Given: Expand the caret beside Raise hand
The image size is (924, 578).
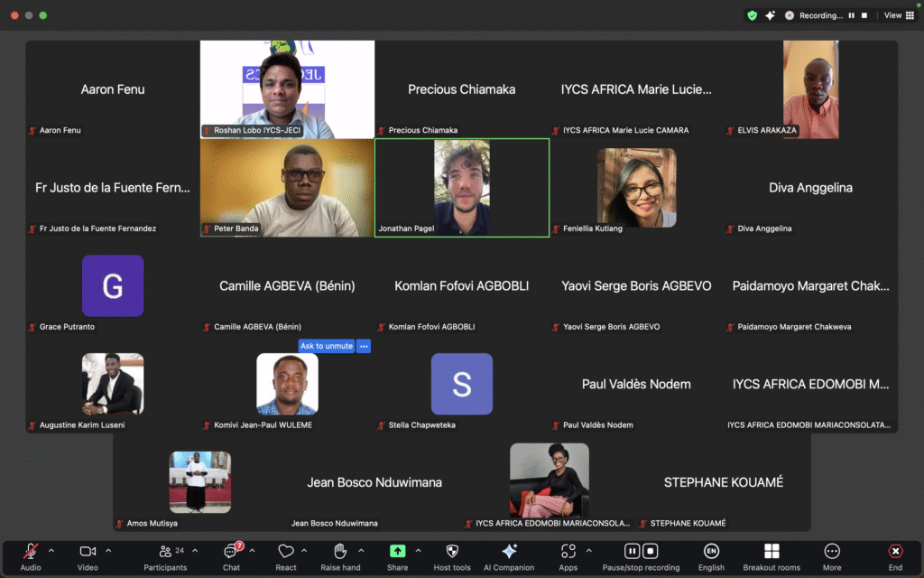Looking at the screenshot, I should click(361, 551).
